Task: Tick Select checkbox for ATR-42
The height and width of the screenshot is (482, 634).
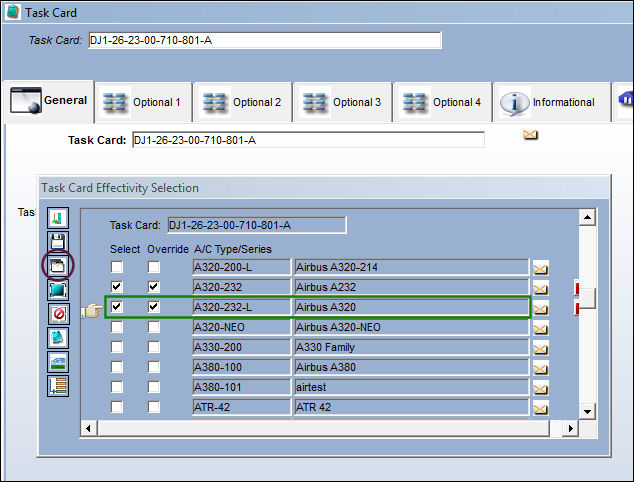Action: click(x=117, y=406)
